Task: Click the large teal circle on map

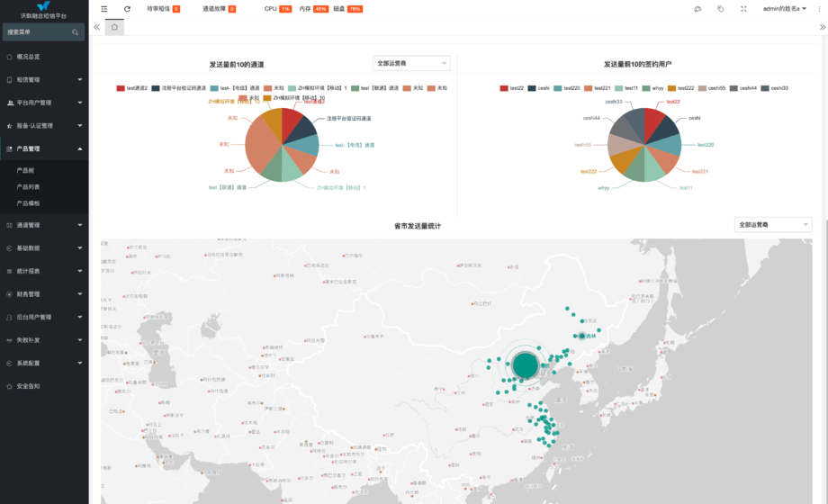Action: point(525,365)
